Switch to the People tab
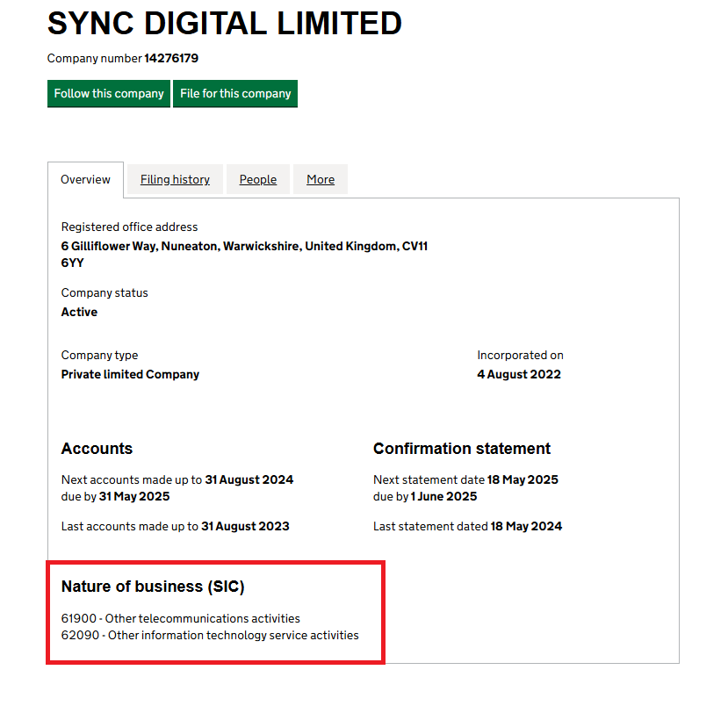Screen dimensions: 728x713 tap(258, 179)
